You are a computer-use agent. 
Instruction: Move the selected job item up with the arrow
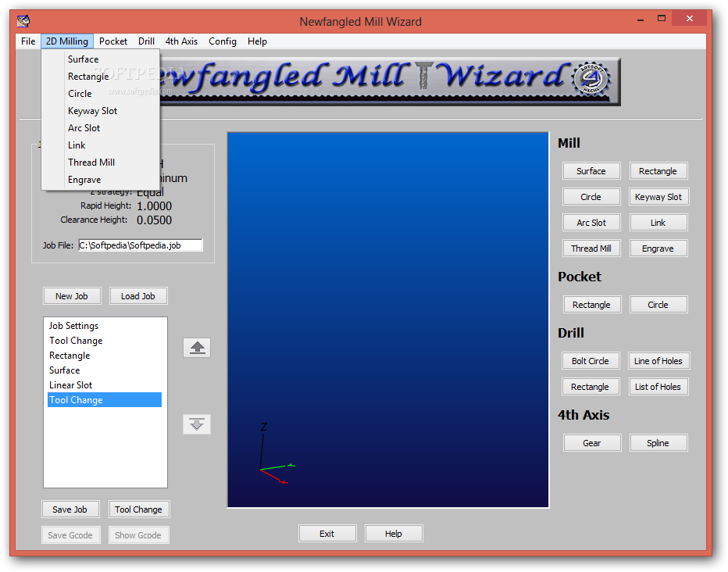click(x=197, y=348)
